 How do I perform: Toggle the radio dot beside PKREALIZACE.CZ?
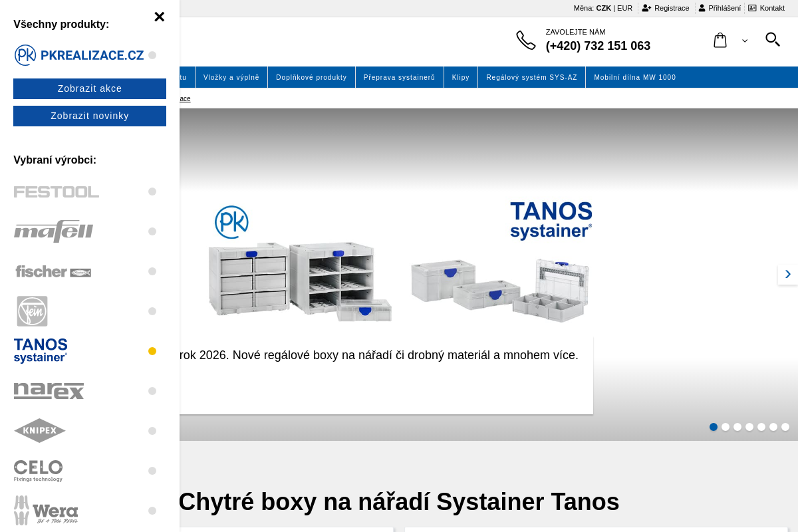(x=152, y=55)
